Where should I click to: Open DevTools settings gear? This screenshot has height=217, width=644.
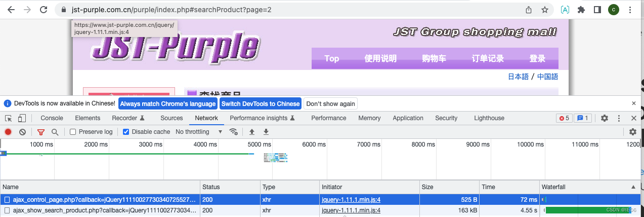coord(605,118)
